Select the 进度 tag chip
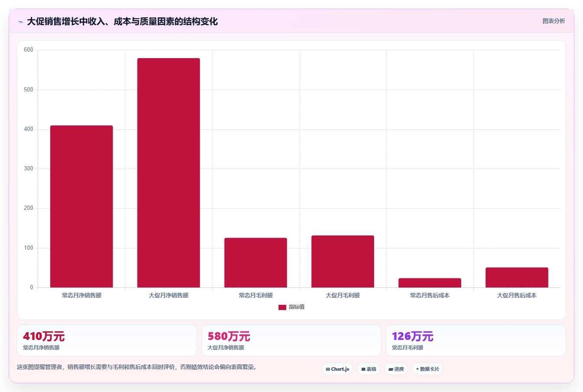The height and width of the screenshot is (392, 583). tap(396, 369)
